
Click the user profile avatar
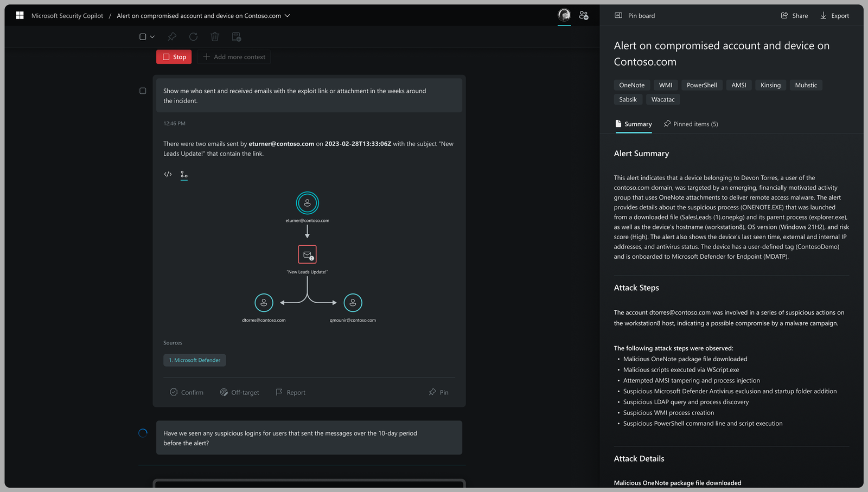coord(564,15)
